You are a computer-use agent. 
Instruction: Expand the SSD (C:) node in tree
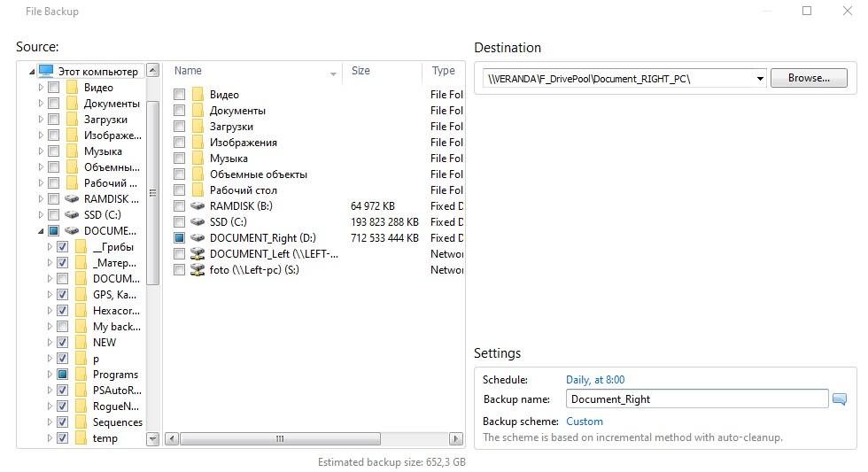pos(41,214)
